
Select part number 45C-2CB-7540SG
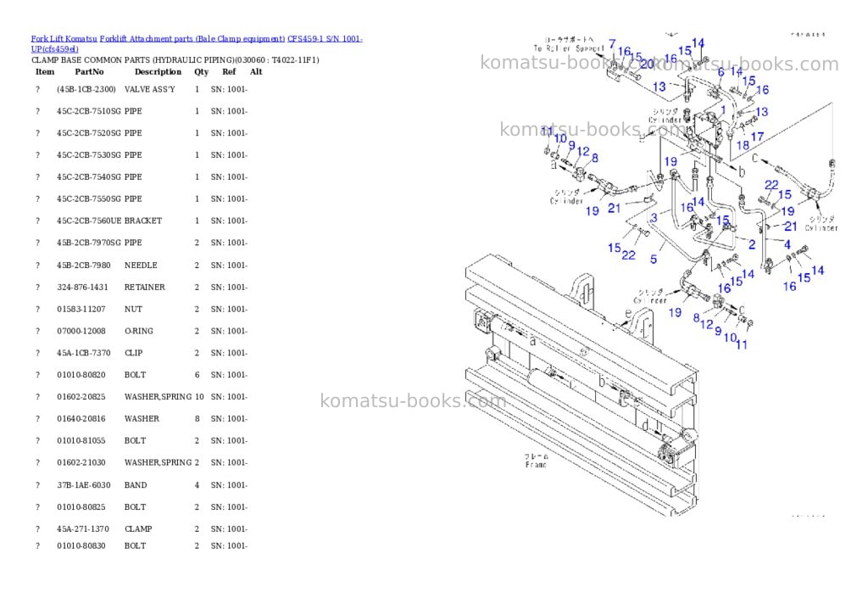(x=88, y=177)
